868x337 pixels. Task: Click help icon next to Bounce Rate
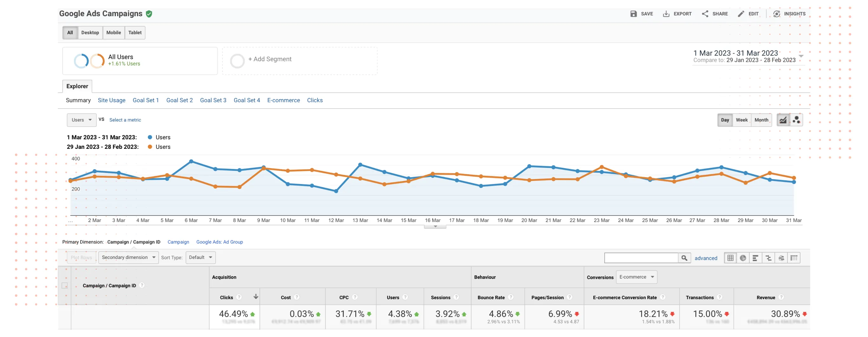click(x=511, y=297)
